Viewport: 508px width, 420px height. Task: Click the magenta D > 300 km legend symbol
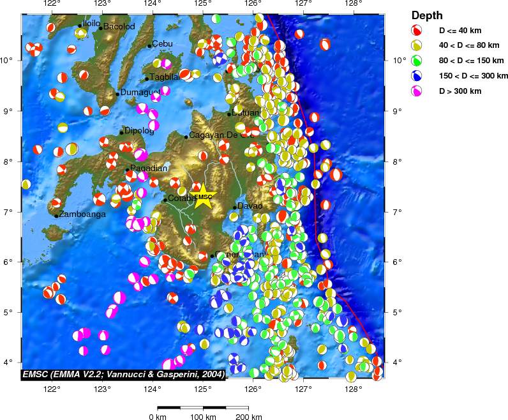pos(417,91)
